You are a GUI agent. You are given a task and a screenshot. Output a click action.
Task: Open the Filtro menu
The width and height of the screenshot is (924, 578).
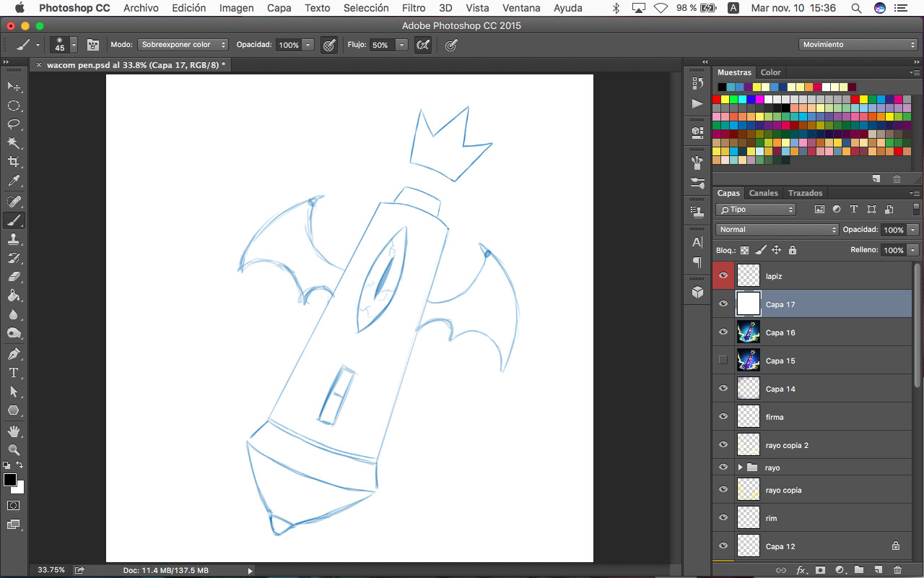pos(414,8)
